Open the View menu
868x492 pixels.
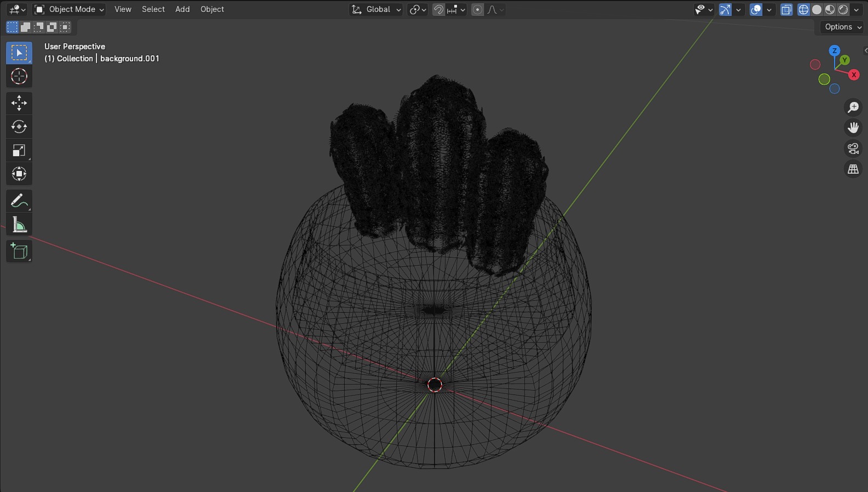click(123, 9)
